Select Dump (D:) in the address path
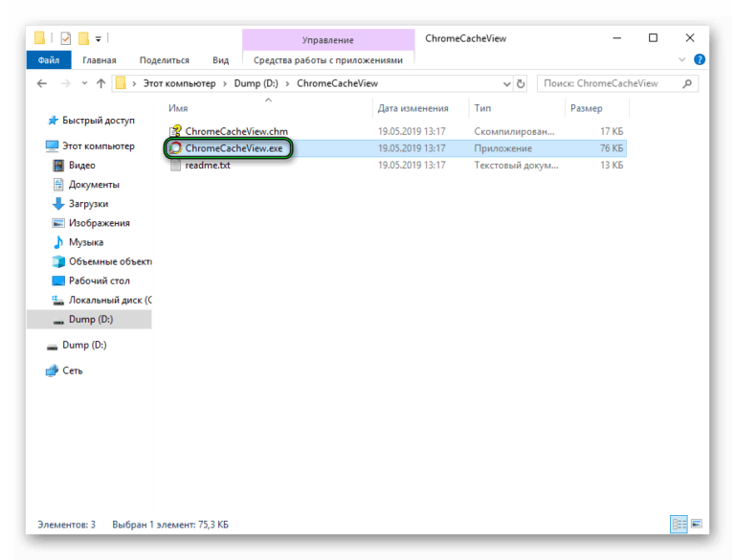This screenshot has width=735, height=560. (256, 83)
